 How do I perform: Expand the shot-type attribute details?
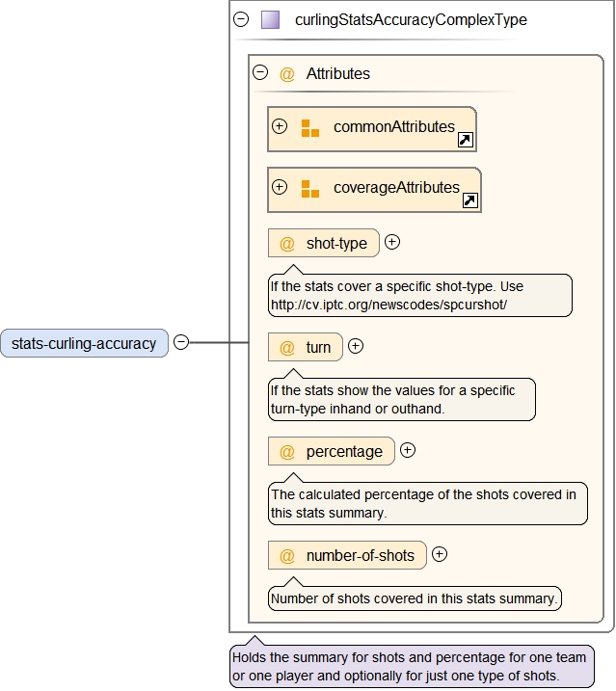click(x=392, y=242)
